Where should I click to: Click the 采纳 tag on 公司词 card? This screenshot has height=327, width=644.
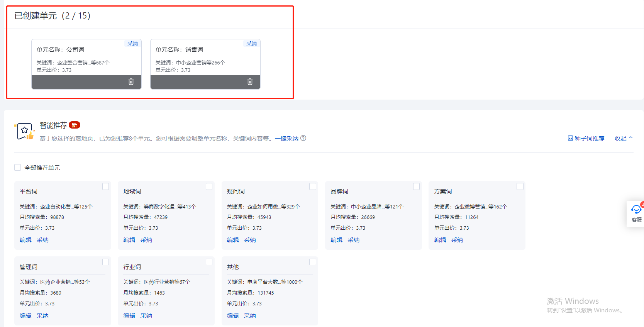click(x=133, y=44)
